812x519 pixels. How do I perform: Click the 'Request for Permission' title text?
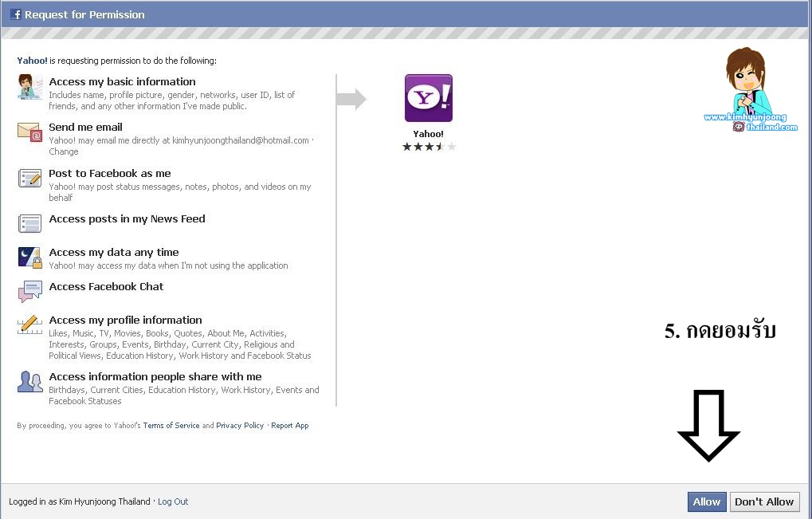tap(85, 14)
